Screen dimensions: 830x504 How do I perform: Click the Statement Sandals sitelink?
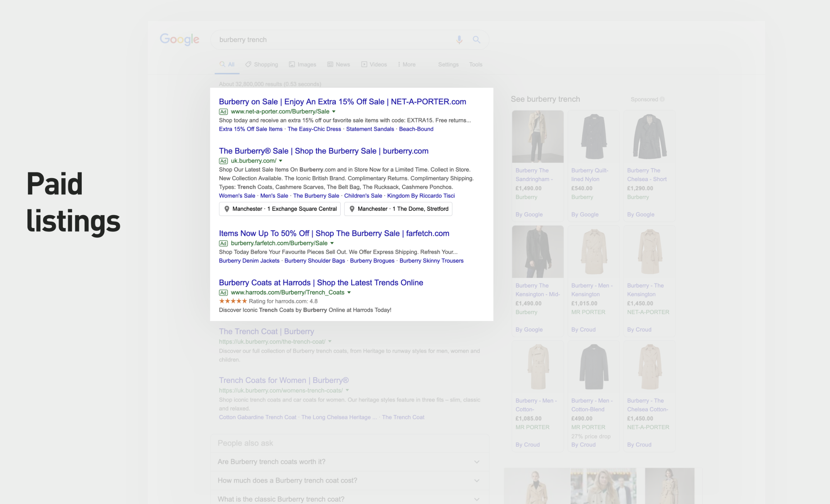[370, 129]
